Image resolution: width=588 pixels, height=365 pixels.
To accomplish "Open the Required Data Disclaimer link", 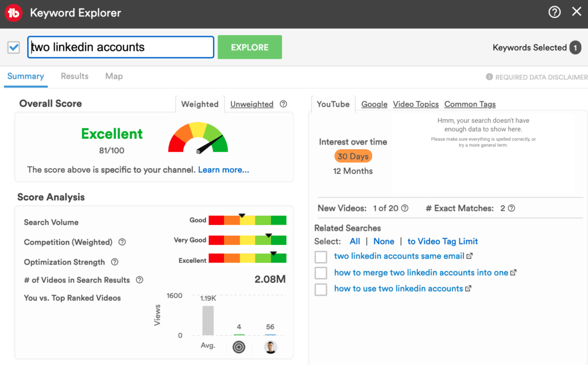I will click(541, 77).
